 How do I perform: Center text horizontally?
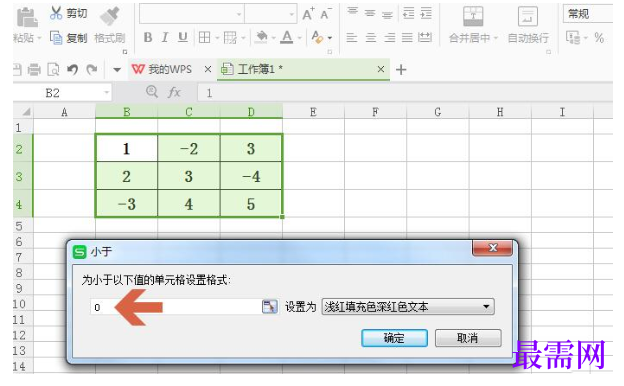tap(370, 38)
